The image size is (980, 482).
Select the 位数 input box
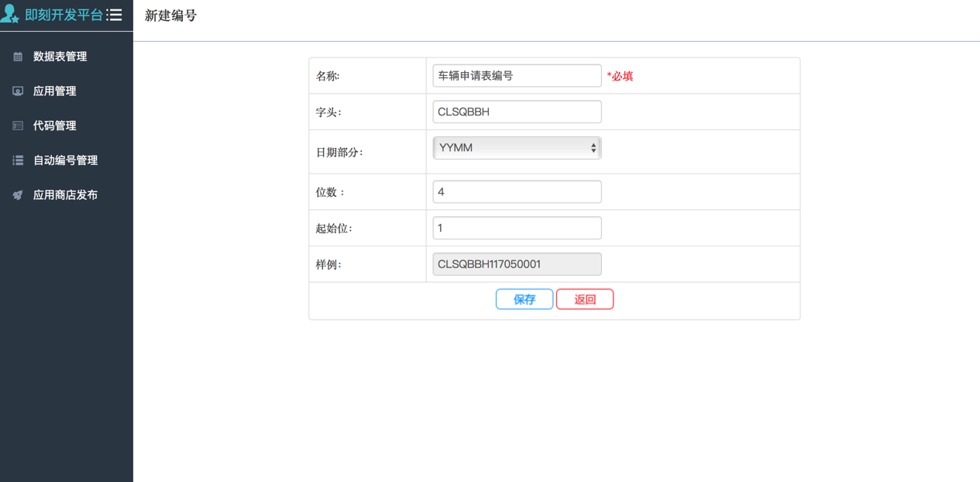point(517,192)
